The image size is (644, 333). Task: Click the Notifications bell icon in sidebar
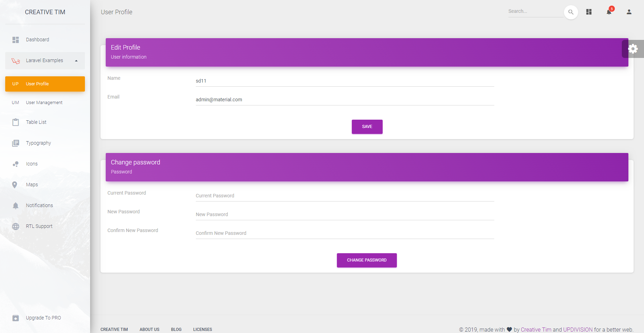16,205
